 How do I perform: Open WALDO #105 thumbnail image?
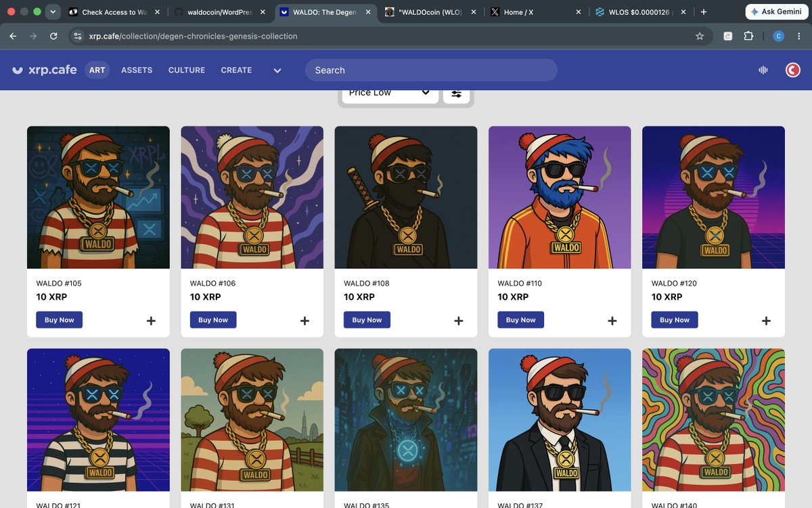(99, 197)
